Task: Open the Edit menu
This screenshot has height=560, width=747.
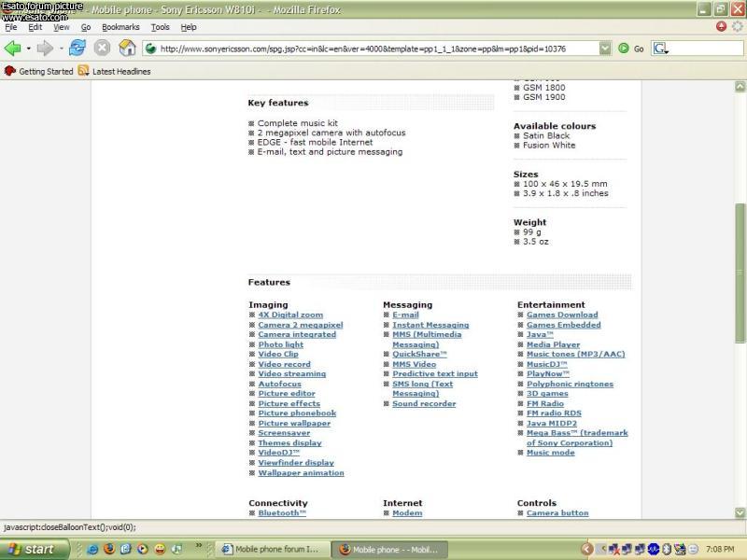Action: click(35, 27)
